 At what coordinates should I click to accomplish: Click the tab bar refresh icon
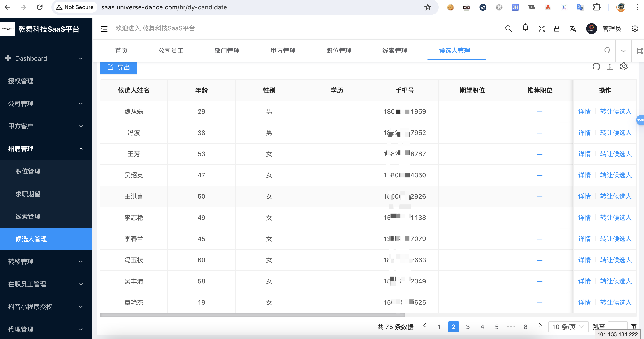(x=607, y=51)
